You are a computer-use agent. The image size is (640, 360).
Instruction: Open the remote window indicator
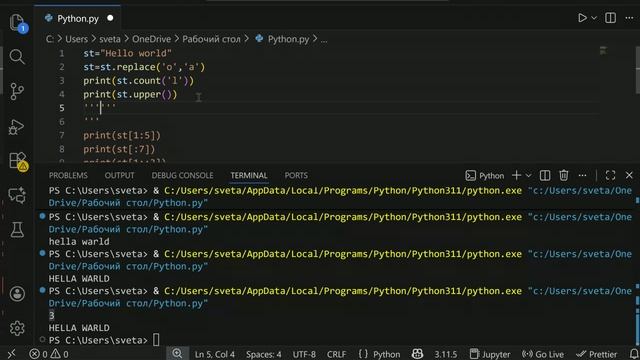coord(11,354)
